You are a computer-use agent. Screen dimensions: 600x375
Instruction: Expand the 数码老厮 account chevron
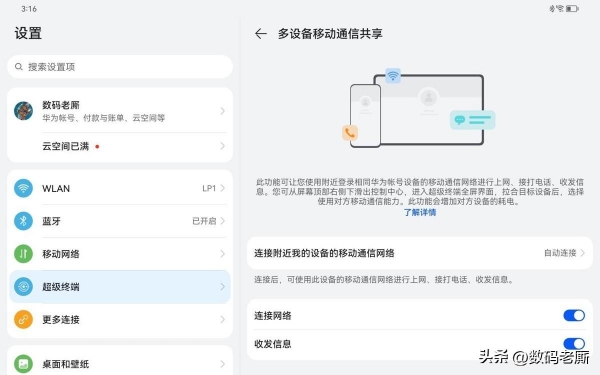tap(222, 111)
